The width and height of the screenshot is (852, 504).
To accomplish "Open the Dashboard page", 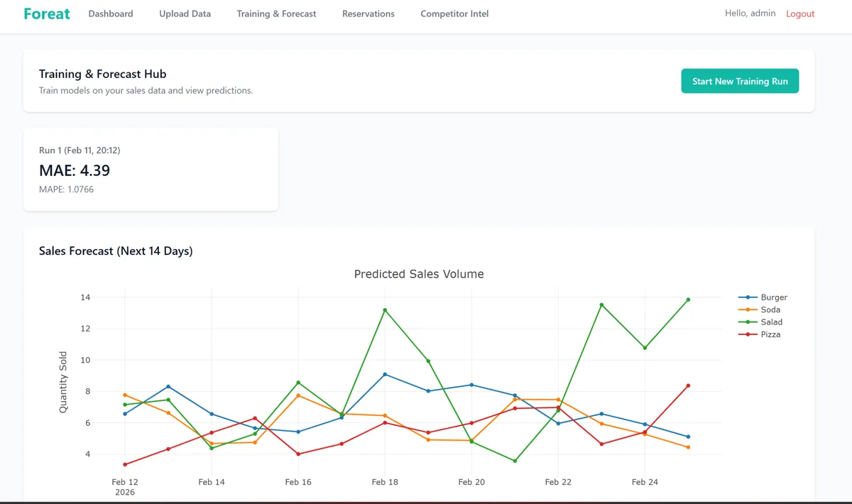I will click(x=111, y=13).
